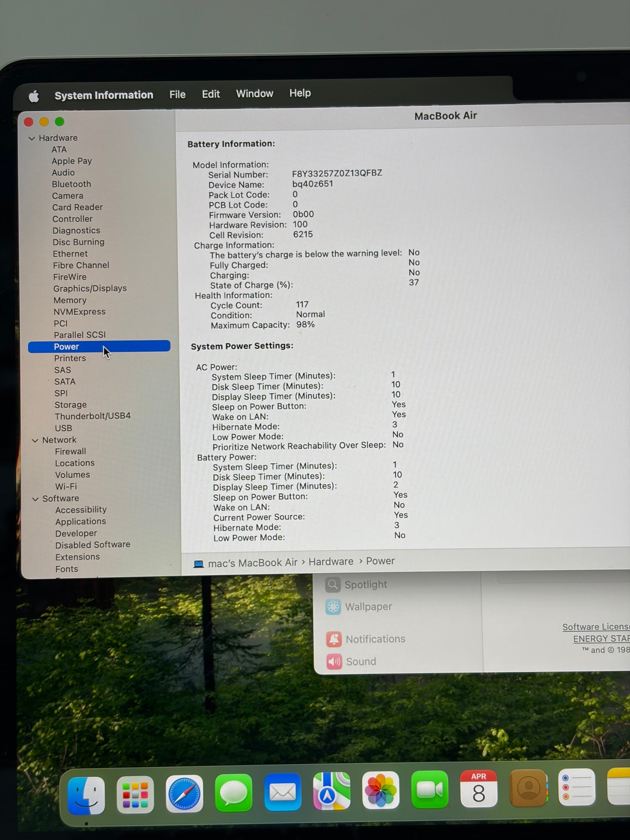Select Firewall under Network
Screen dimensions: 630x840
click(71, 452)
